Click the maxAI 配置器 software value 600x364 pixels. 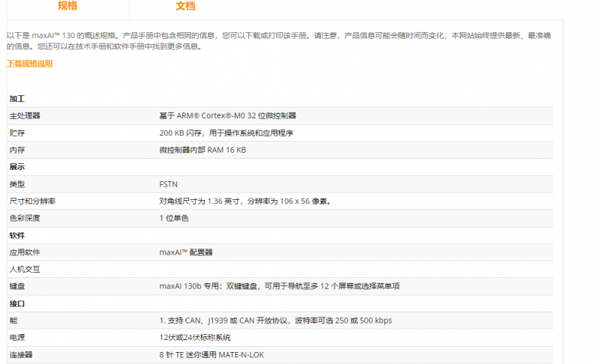pos(186,252)
